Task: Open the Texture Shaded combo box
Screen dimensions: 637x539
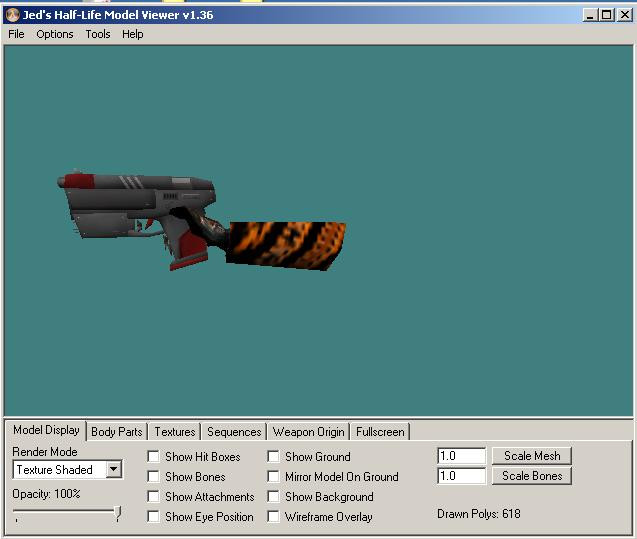Action: 67,470
